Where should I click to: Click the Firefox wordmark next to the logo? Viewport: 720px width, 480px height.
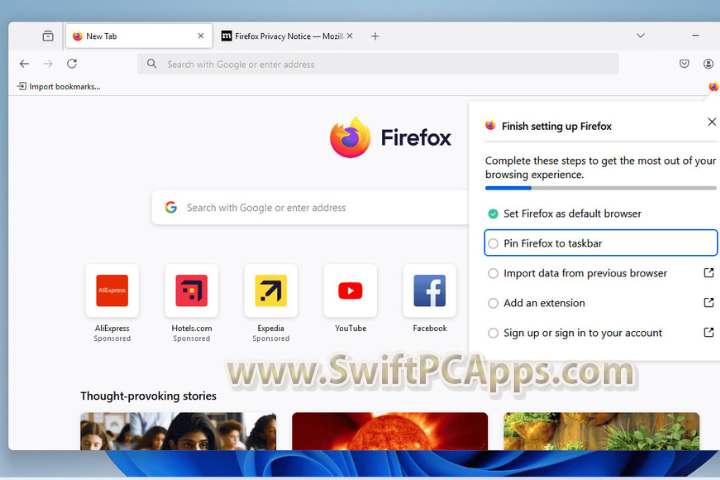click(x=416, y=137)
